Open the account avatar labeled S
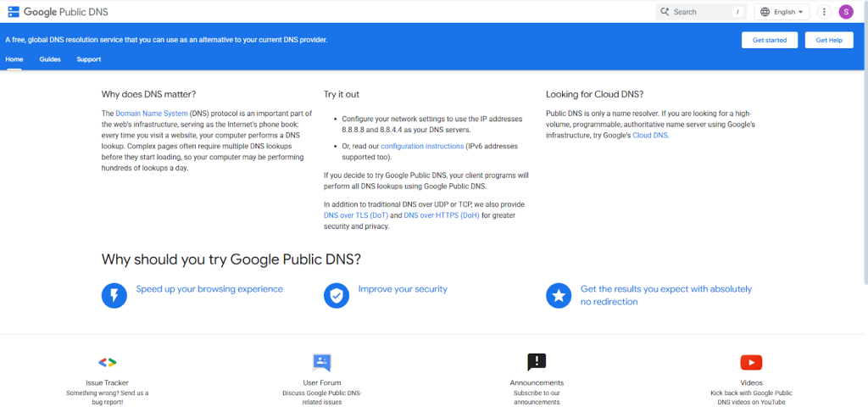This screenshot has height=418, width=868. pos(846,12)
